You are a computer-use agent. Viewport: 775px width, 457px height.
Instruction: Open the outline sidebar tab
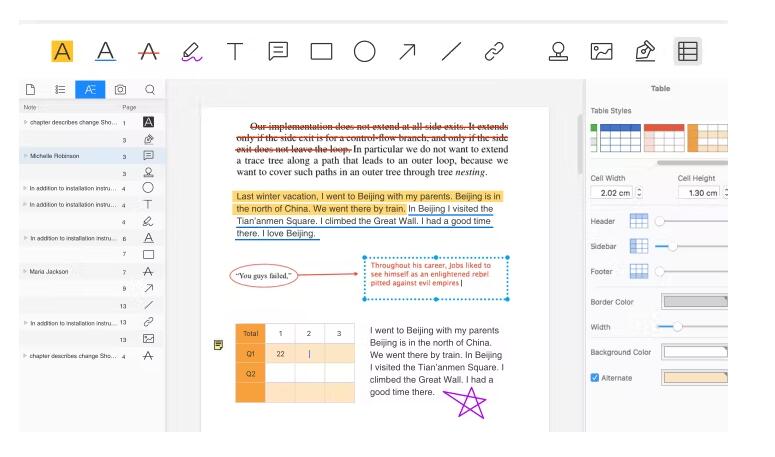(60, 89)
